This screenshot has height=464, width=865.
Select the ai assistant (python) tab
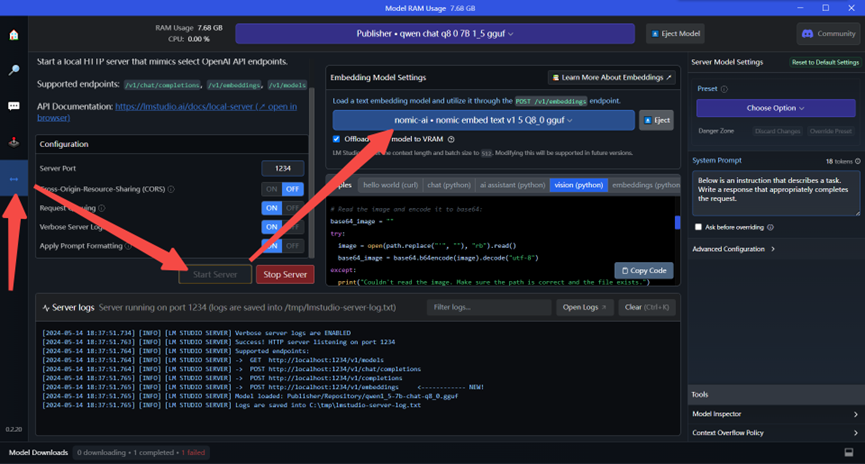(x=512, y=185)
